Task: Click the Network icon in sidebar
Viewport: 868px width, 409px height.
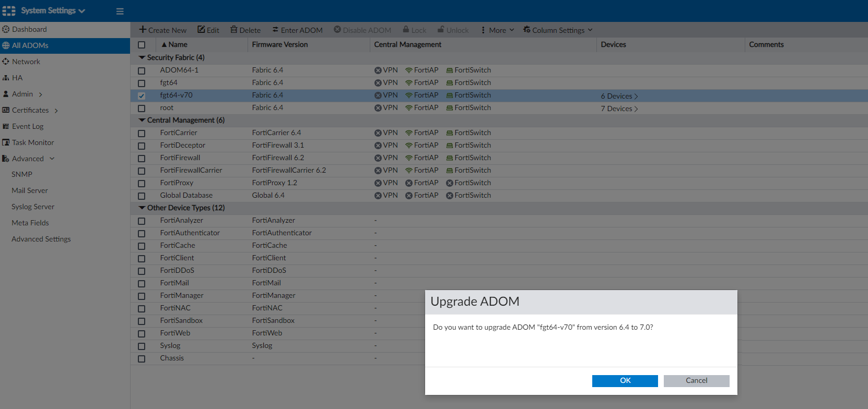Action: coord(6,62)
